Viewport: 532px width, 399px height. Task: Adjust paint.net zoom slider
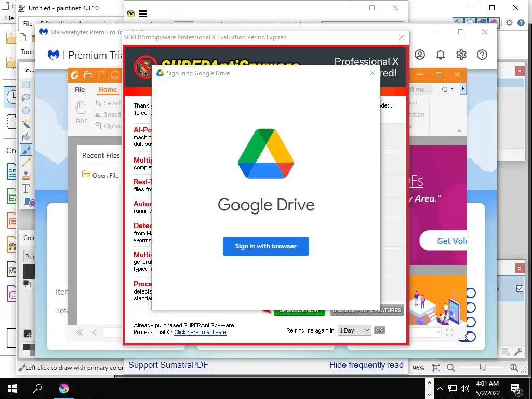(483, 367)
